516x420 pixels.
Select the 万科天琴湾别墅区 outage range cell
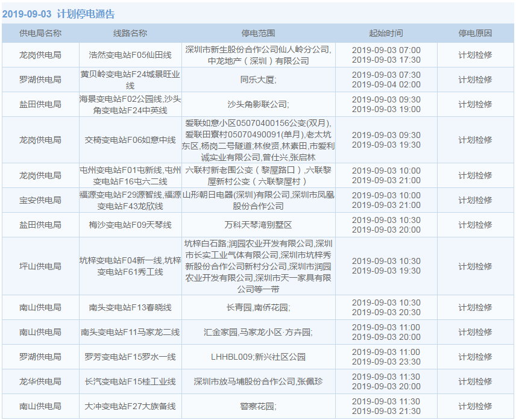258,225
